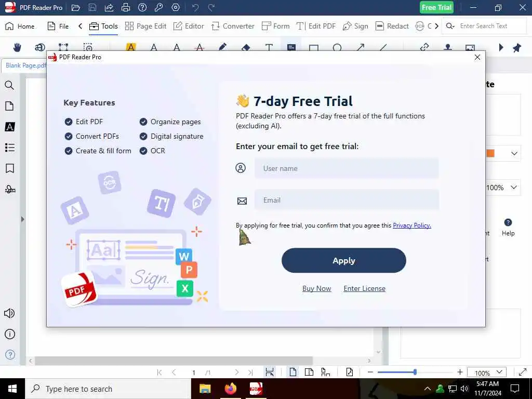Pin the toolbar with pushpin icon
Screen dimensions: 532x399
click(517, 47)
